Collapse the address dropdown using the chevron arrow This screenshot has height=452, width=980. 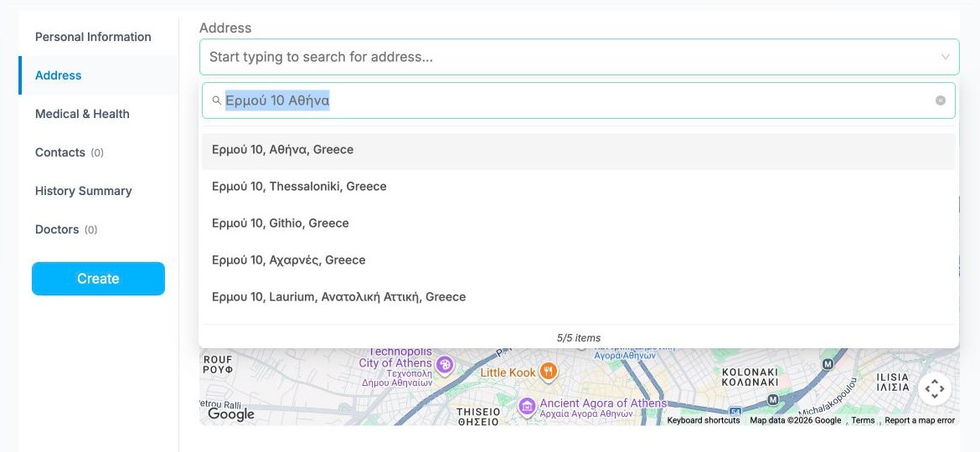(x=945, y=57)
